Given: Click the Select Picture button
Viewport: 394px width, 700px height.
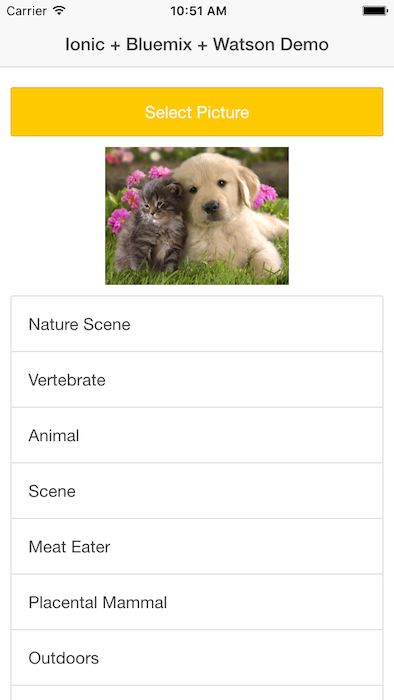Looking at the screenshot, I should [197, 112].
